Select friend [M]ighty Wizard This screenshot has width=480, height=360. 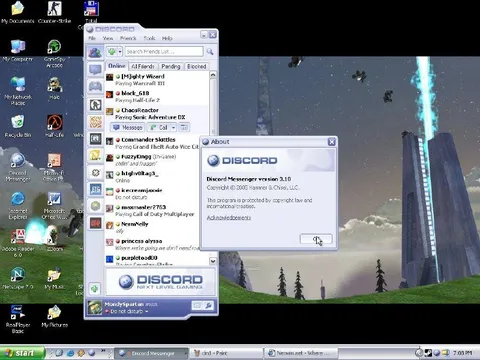(157, 80)
